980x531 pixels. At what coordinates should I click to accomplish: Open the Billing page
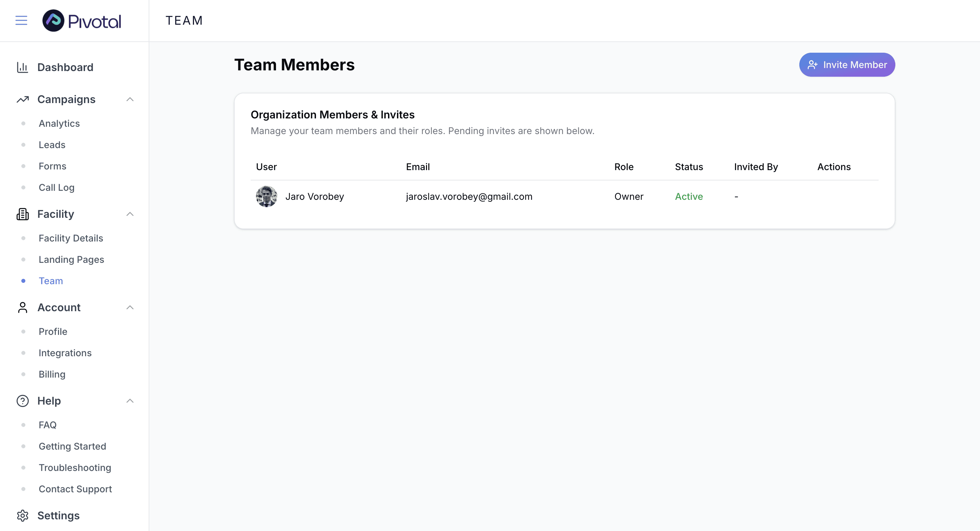click(52, 374)
